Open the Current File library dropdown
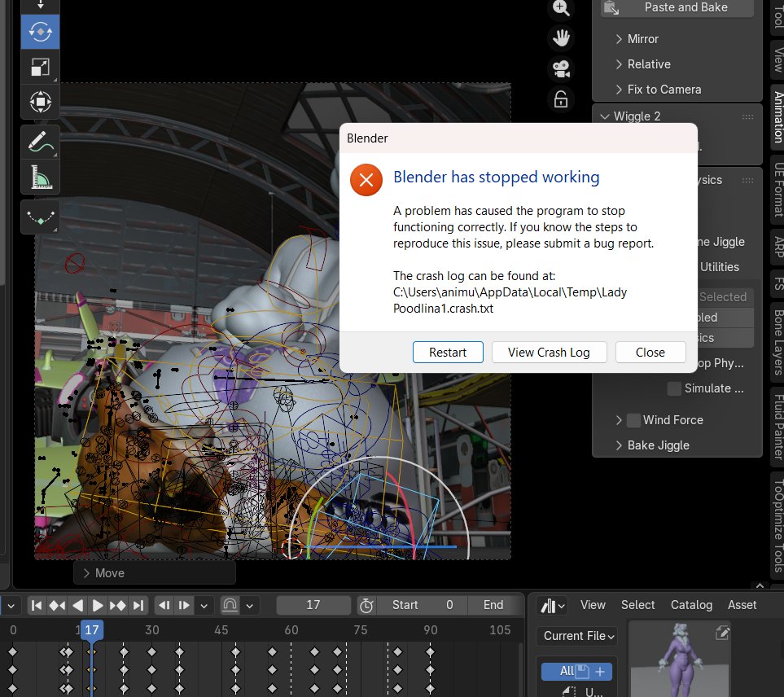Screen dimensions: 784x697 577,636
